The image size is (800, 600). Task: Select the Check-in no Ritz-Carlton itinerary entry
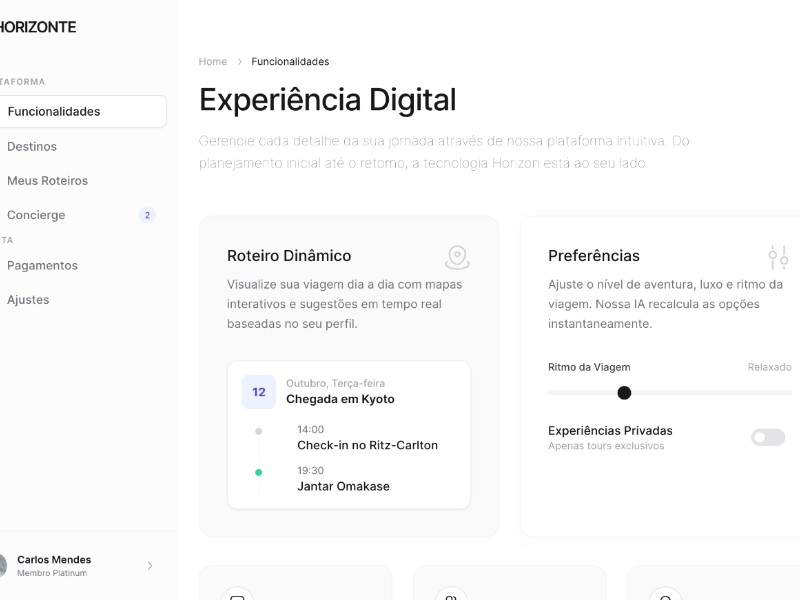pos(367,445)
